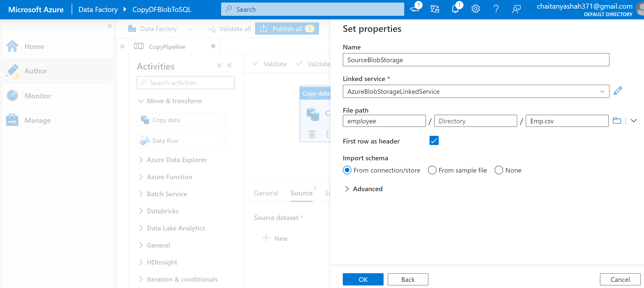Edit the linked service with the pencil icon

coord(617,91)
